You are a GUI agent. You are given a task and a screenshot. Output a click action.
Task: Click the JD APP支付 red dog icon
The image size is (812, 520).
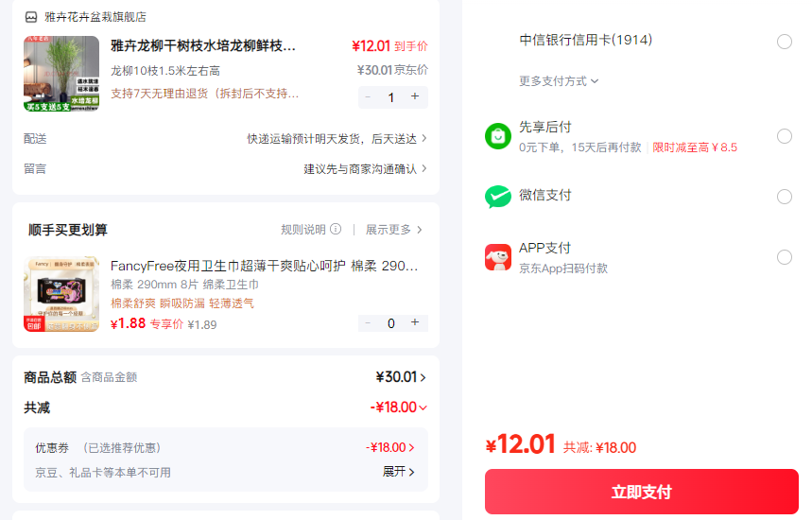click(497, 257)
